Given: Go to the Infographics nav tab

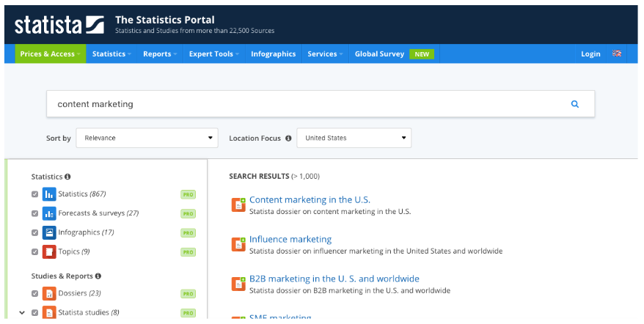Looking at the screenshot, I should [273, 54].
